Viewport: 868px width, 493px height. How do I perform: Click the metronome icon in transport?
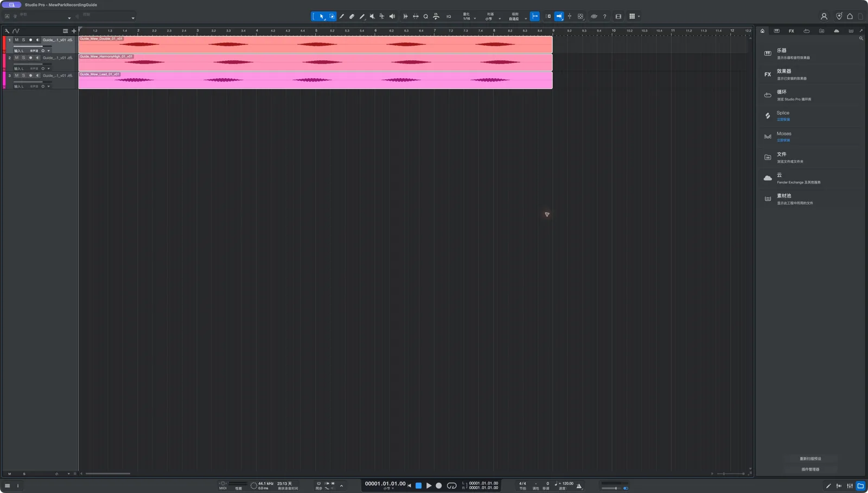tap(579, 486)
